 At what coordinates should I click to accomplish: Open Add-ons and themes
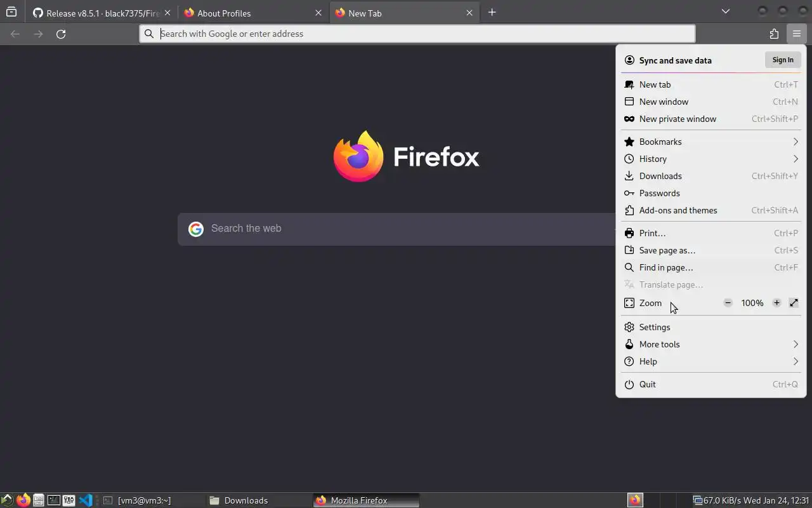711,210
